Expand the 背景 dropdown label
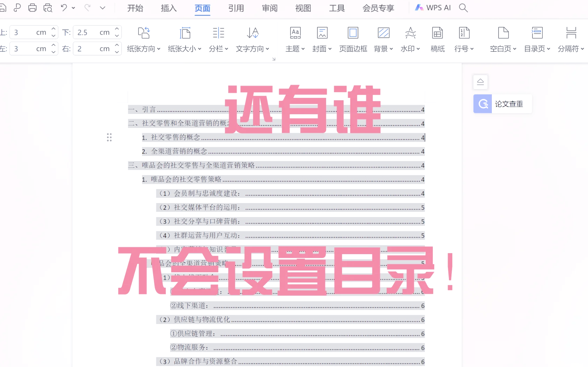 tap(383, 49)
